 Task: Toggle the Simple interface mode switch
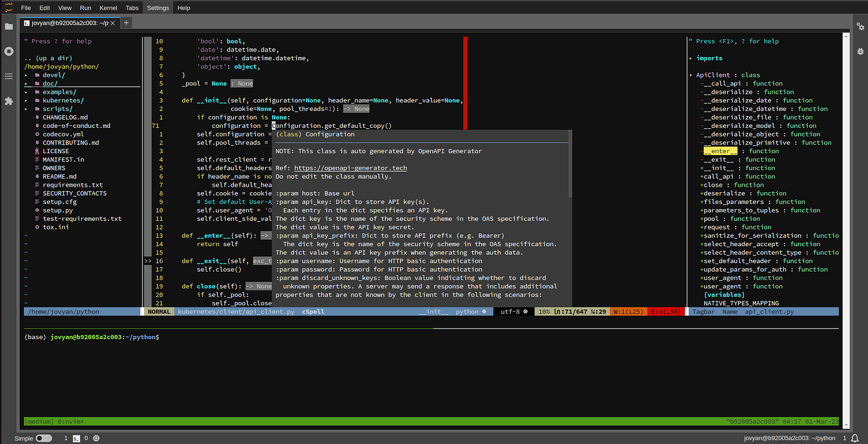43,438
